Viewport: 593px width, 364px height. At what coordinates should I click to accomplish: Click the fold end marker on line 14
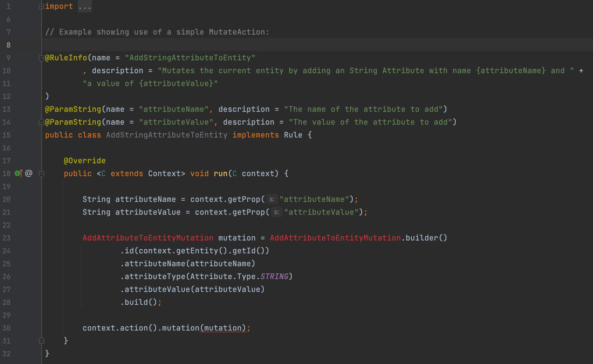[x=41, y=122]
